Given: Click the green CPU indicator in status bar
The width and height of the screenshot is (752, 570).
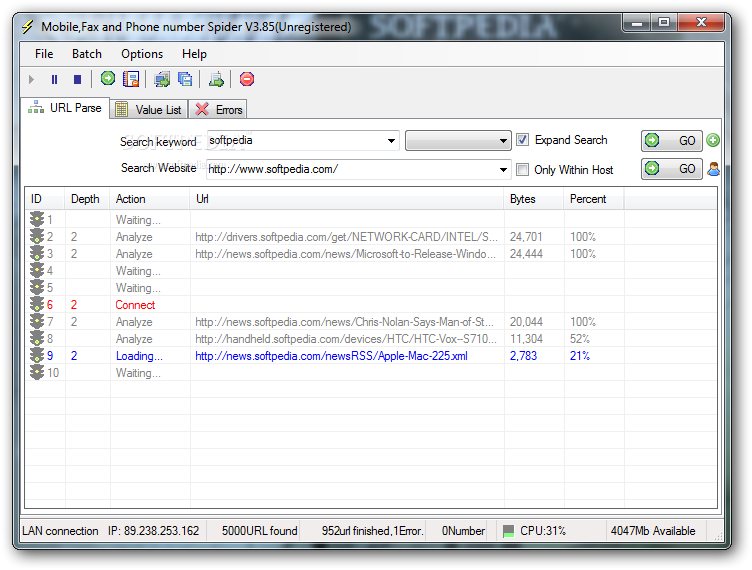Looking at the screenshot, I should point(508,531).
